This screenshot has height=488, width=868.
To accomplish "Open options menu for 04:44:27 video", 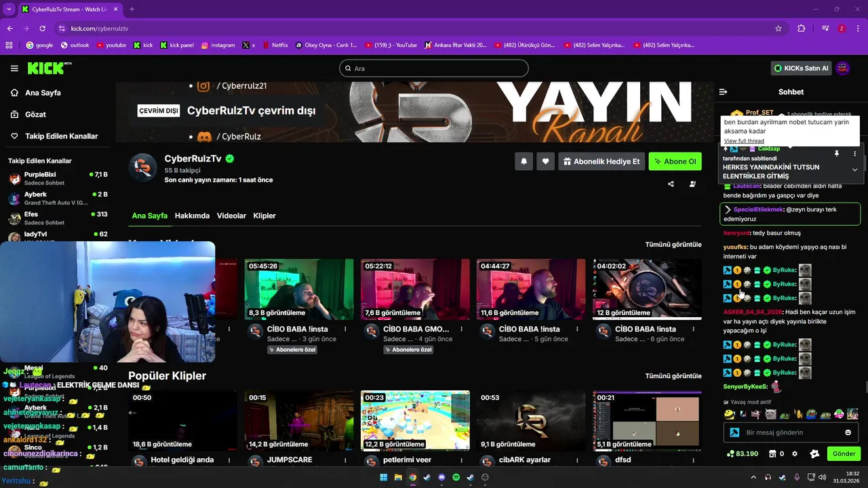I will point(577,329).
